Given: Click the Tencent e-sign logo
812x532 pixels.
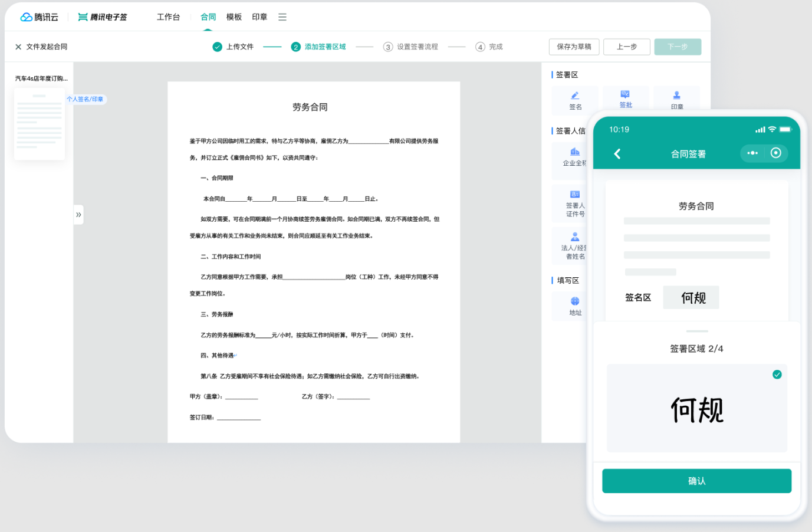Looking at the screenshot, I should pyautogui.click(x=103, y=17).
